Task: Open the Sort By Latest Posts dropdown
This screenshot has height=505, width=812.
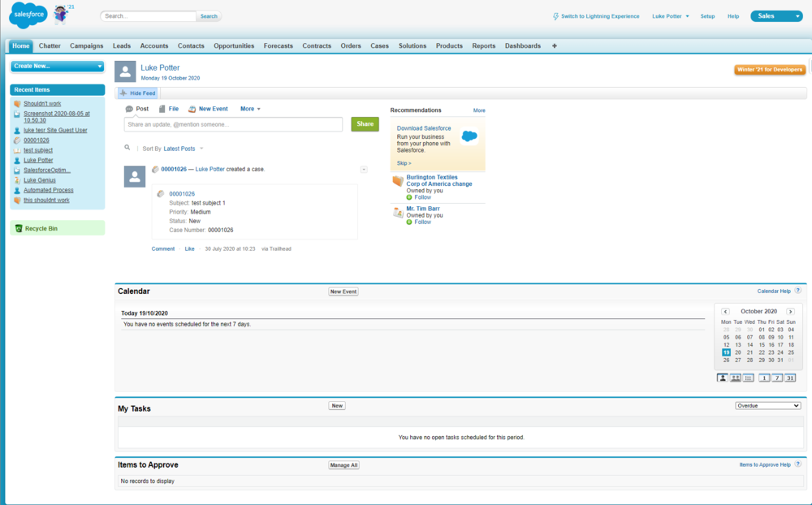Action: 184,149
